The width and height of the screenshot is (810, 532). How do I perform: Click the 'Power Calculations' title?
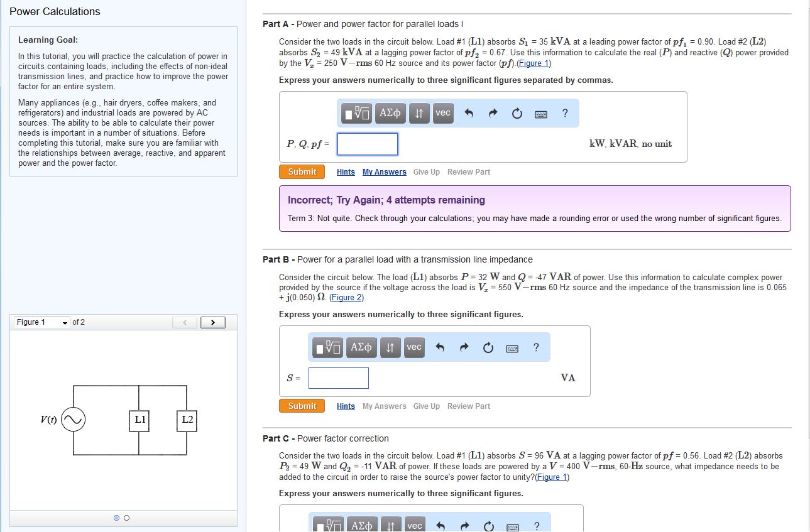click(x=55, y=11)
